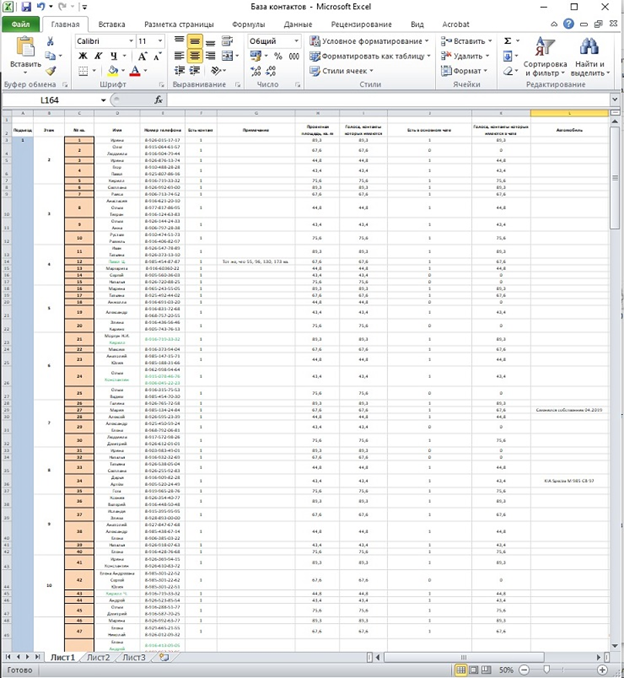The width and height of the screenshot is (624, 678).
Task: Click the zoom slider handle
Action: tap(547, 670)
